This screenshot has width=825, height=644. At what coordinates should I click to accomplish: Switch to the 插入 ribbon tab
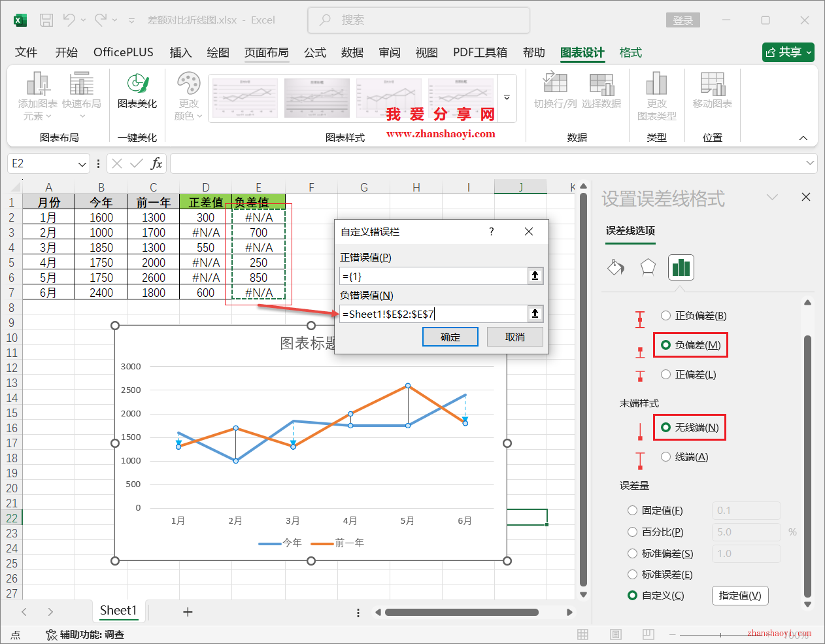click(180, 52)
